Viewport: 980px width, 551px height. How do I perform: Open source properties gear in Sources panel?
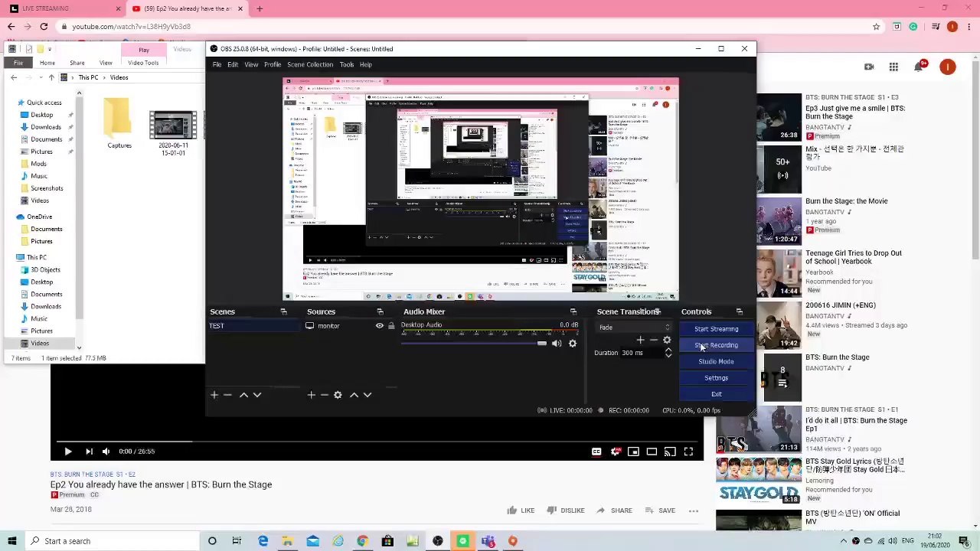pos(338,395)
